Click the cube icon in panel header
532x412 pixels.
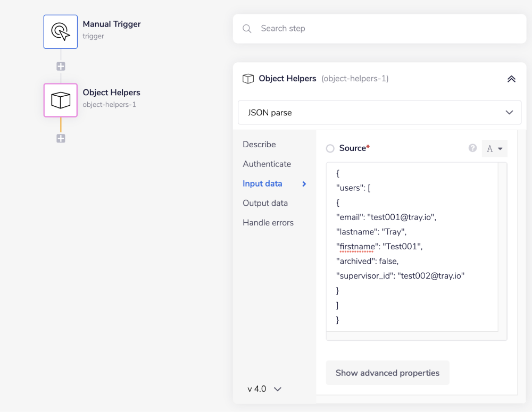click(248, 79)
